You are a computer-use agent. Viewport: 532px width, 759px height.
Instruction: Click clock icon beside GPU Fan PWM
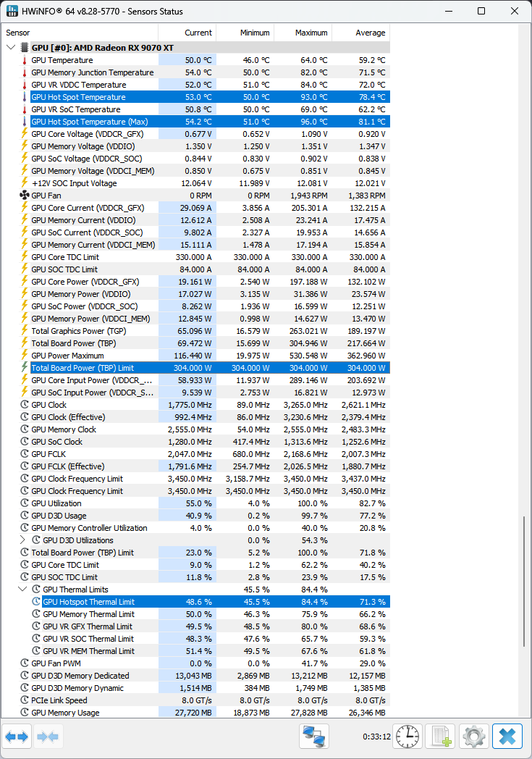[24, 663]
